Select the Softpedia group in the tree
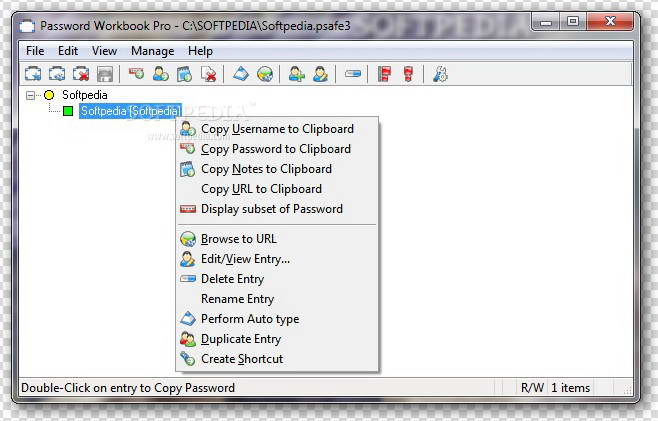 [84, 95]
